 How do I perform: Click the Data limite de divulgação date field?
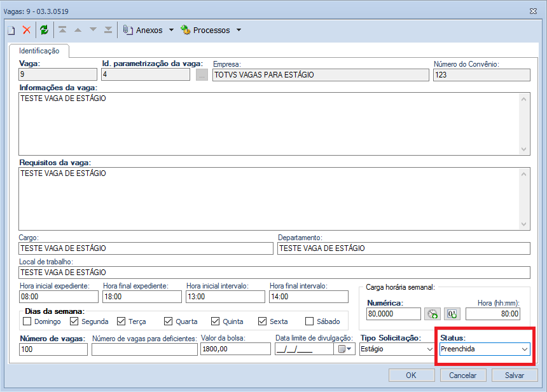(304, 349)
